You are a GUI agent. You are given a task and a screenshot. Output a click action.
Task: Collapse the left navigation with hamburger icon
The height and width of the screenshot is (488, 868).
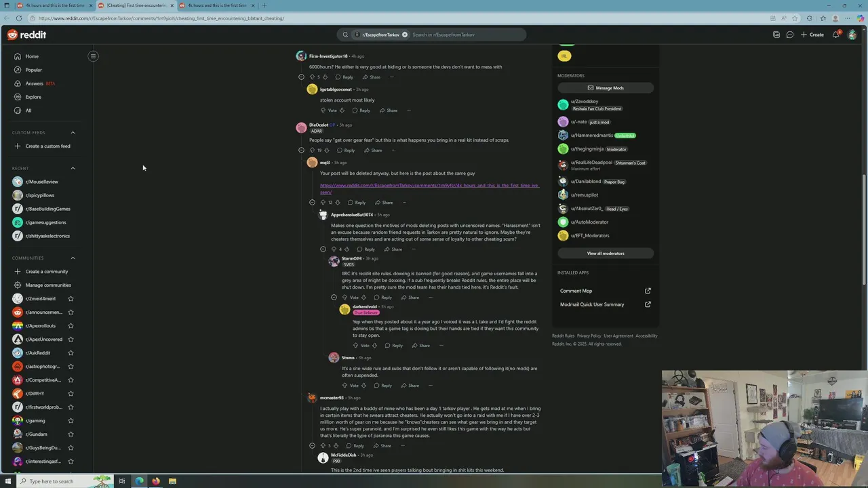coord(93,56)
